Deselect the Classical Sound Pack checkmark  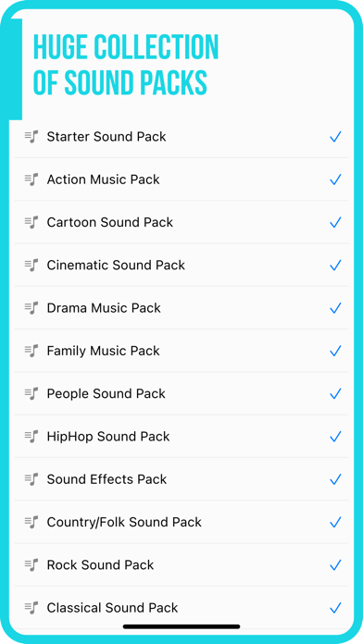(x=335, y=608)
